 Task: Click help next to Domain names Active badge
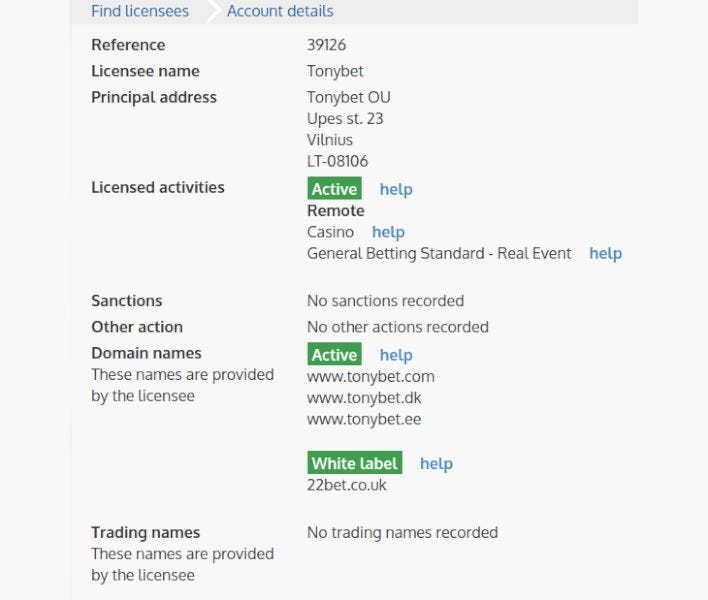tap(396, 355)
